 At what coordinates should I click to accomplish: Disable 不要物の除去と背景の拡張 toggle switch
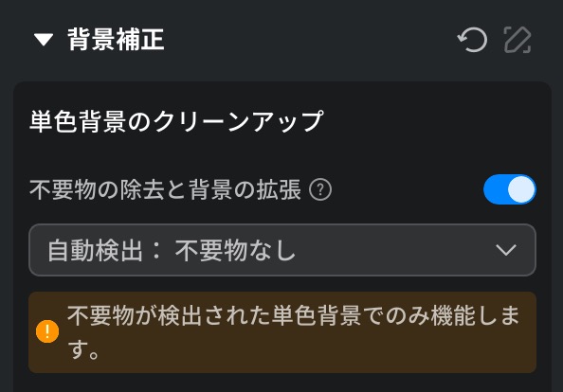510,189
